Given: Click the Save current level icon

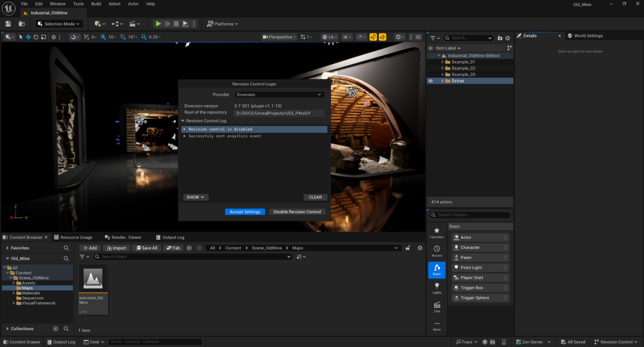Looking at the screenshot, I should click(x=8, y=23).
